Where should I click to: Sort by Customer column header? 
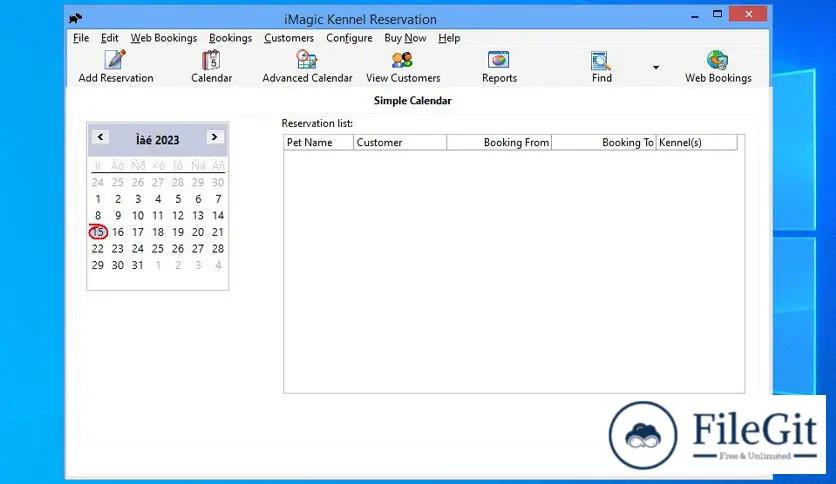pyautogui.click(x=400, y=142)
